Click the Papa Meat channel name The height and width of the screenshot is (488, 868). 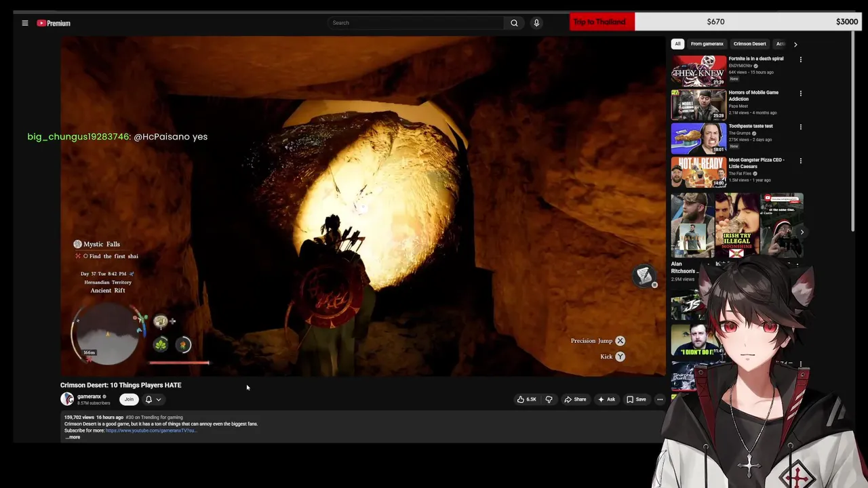[x=739, y=106]
